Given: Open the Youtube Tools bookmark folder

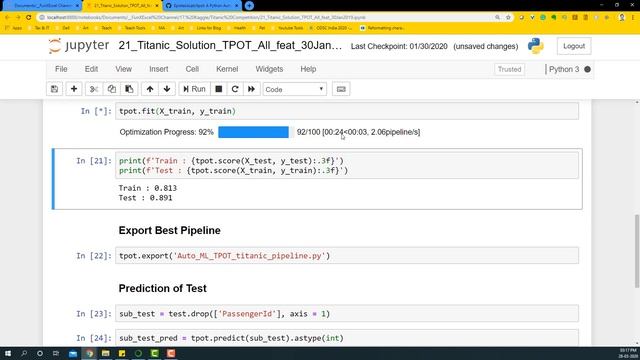Looking at the screenshot, I should (287, 28).
